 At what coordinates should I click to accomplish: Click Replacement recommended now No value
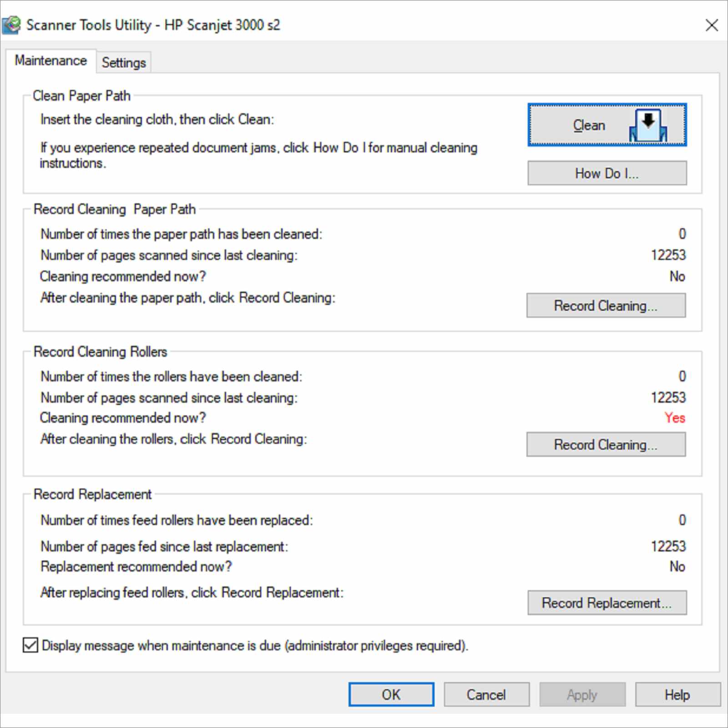point(677,566)
